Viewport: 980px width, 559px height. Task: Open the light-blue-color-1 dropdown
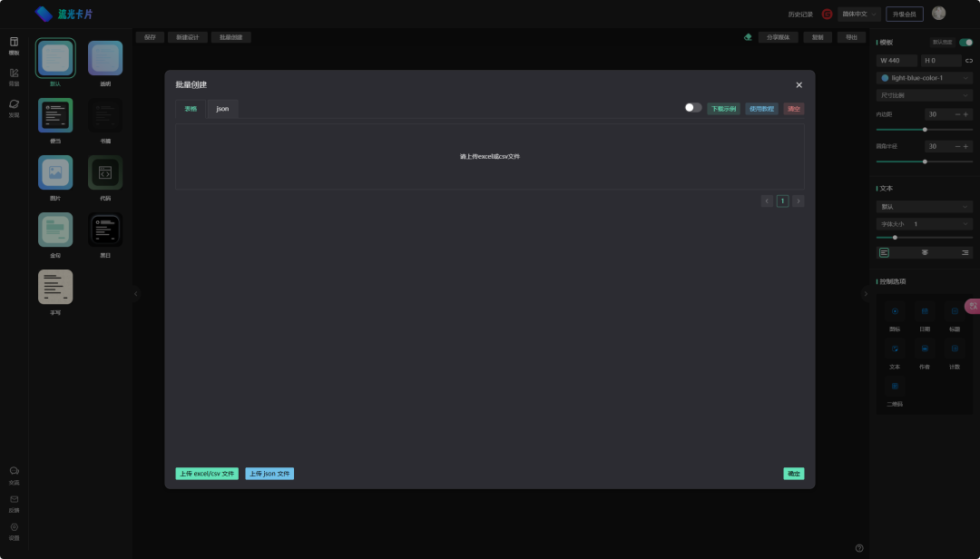(924, 78)
